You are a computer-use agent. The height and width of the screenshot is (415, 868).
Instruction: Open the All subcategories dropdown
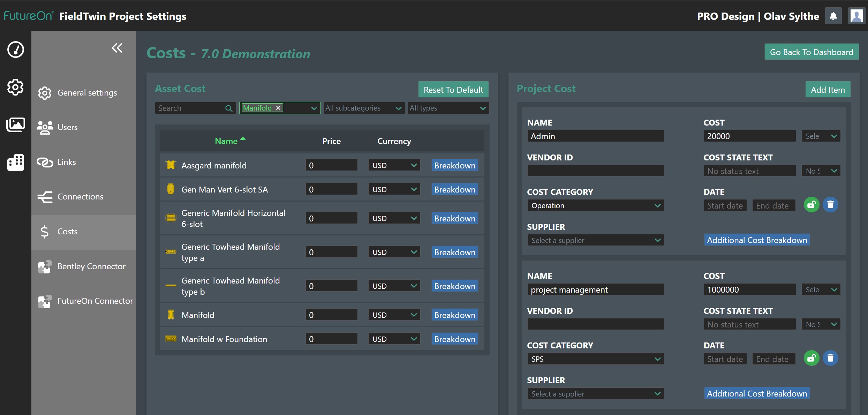point(364,108)
